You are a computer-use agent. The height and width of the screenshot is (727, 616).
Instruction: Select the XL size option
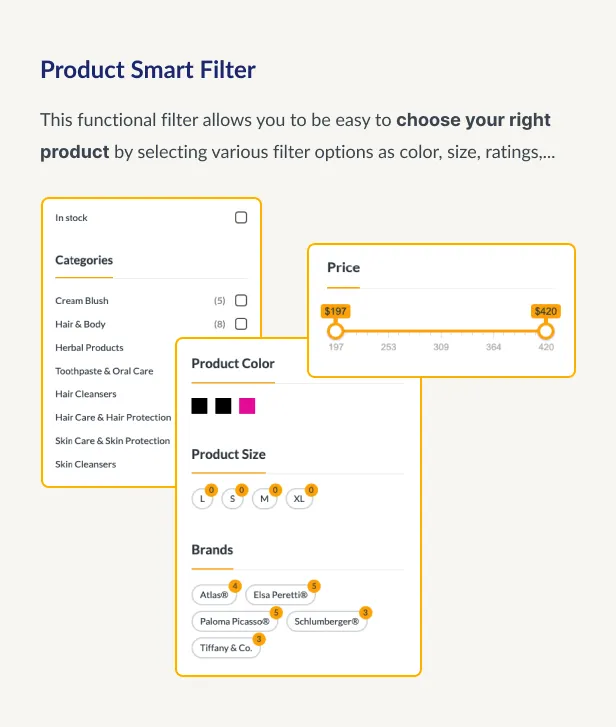coord(299,498)
